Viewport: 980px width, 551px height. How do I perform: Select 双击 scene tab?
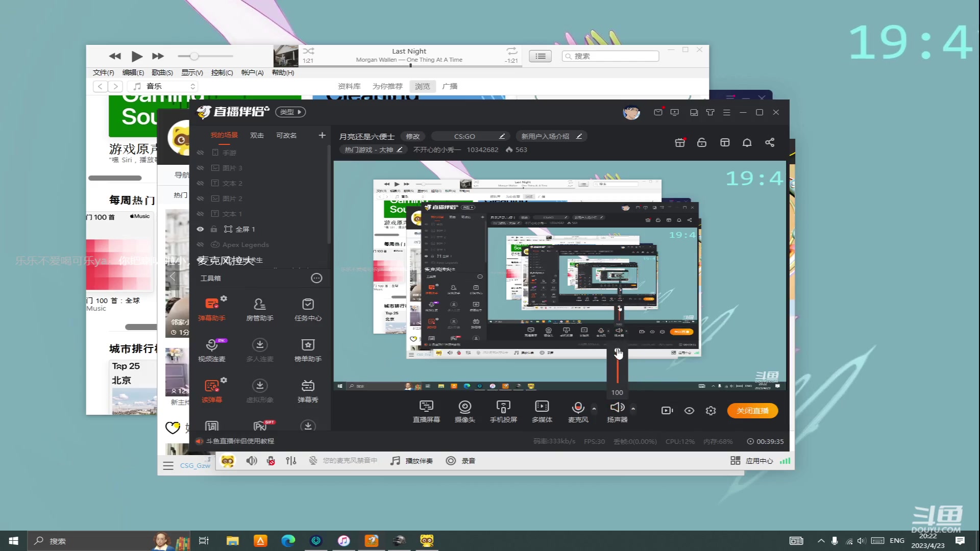click(x=257, y=135)
